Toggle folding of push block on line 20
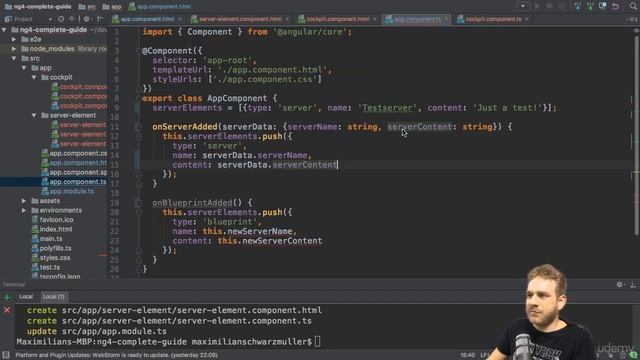Screen dimensions: 640x360 138,212
